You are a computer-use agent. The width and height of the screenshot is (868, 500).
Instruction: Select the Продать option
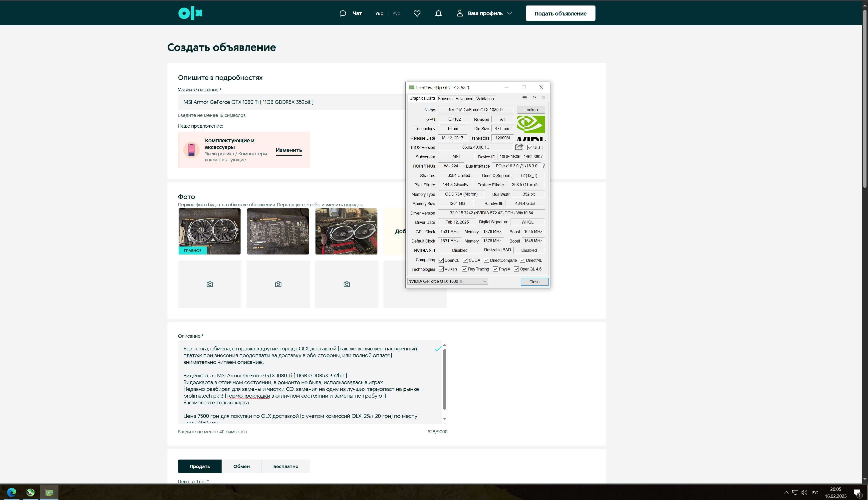(x=200, y=466)
